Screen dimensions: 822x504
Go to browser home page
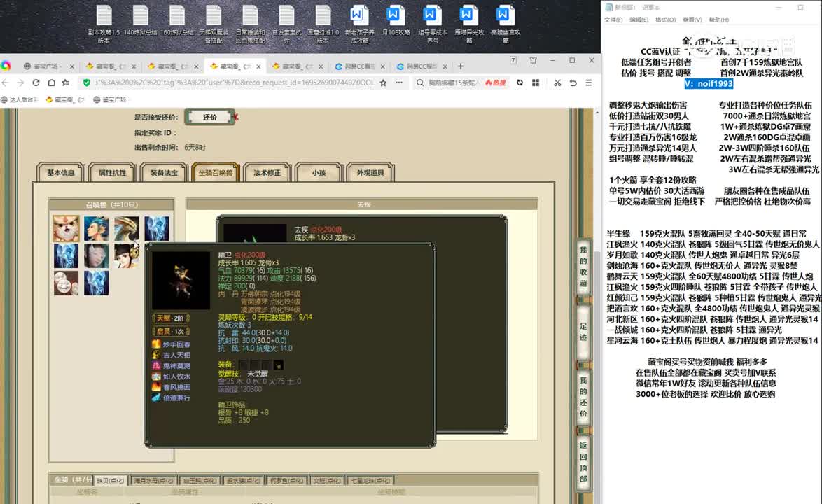51,83
